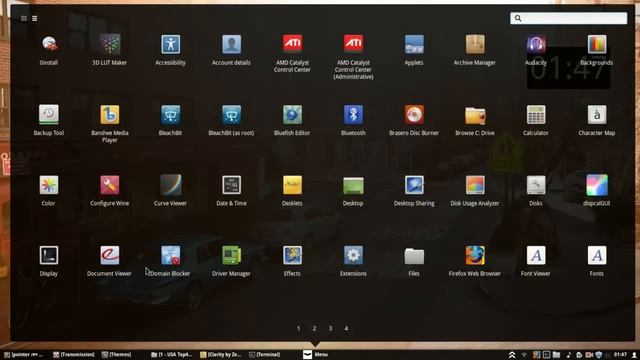Open Disk Usage Analyzer
Viewport: 640px width, 360px height.
coord(475,191)
